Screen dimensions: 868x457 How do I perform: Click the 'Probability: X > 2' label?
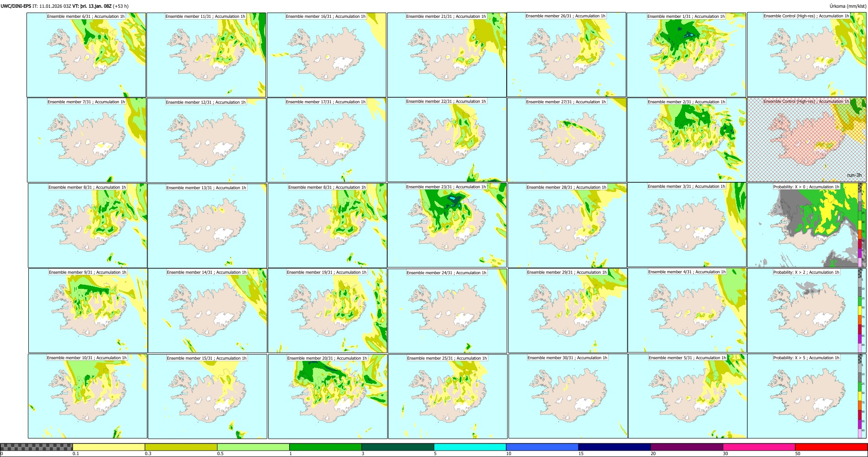(790, 272)
